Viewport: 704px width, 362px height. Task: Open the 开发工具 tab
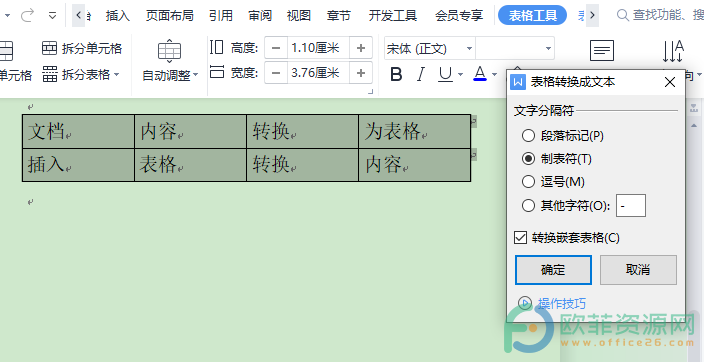coord(393,16)
